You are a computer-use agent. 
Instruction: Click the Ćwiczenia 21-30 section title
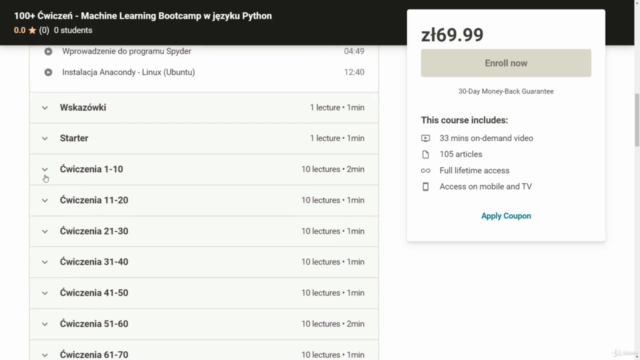click(94, 231)
